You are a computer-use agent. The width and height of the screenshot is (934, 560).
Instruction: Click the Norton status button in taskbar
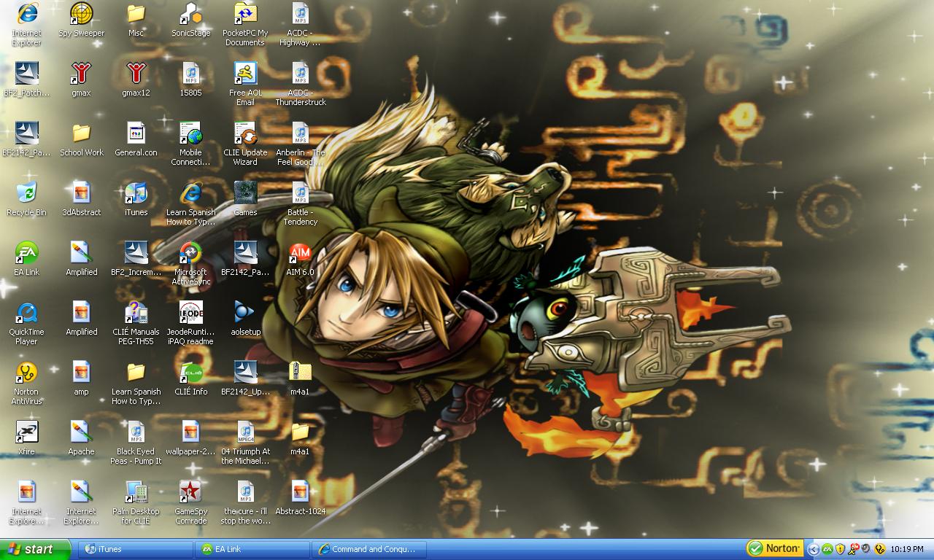click(775, 548)
